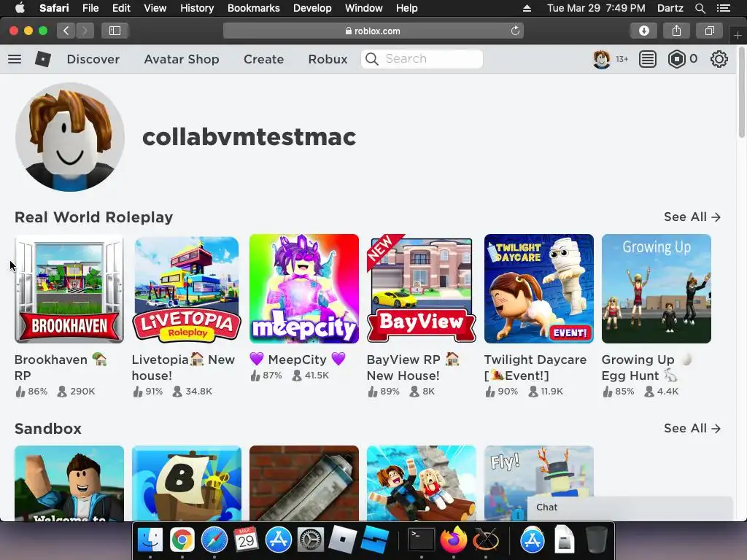Open the Apple menu
This screenshot has width=747, height=560.
coord(20,8)
